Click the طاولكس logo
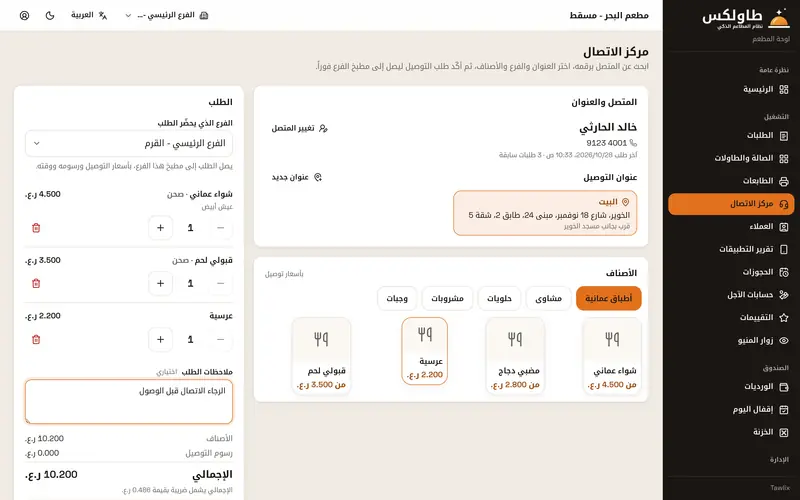Viewport: 800px width, 500px height. (x=746, y=18)
